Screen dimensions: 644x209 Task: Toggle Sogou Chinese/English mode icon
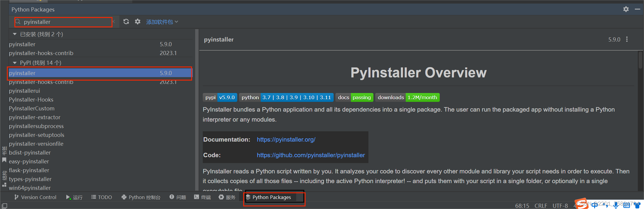594,205
